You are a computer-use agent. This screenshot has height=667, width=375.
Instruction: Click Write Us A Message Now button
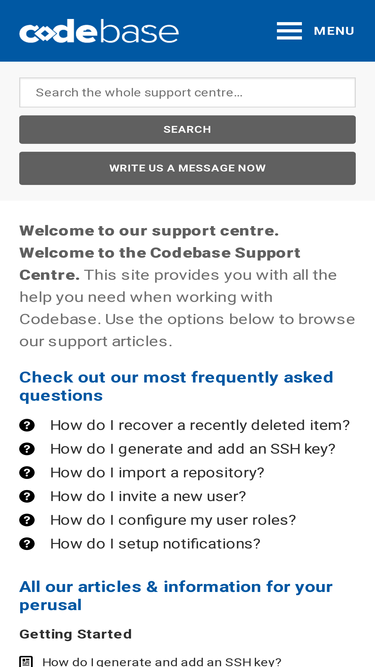(187, 168)
